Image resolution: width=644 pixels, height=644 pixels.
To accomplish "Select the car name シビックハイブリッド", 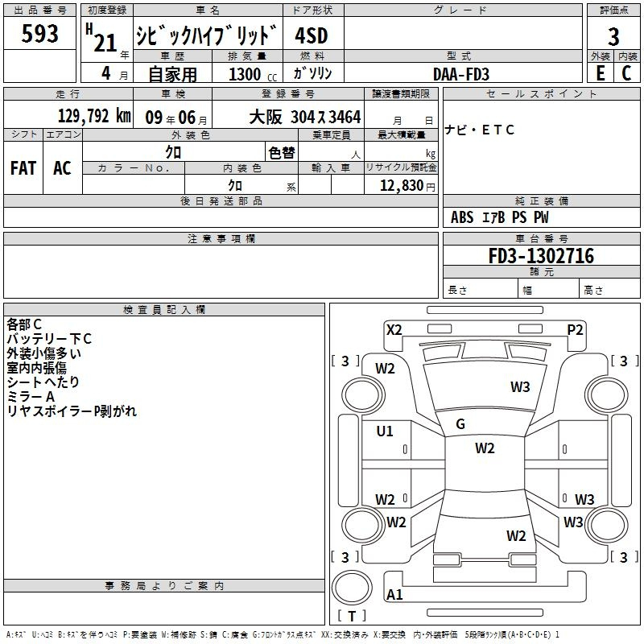I will (x=207, y=35).
